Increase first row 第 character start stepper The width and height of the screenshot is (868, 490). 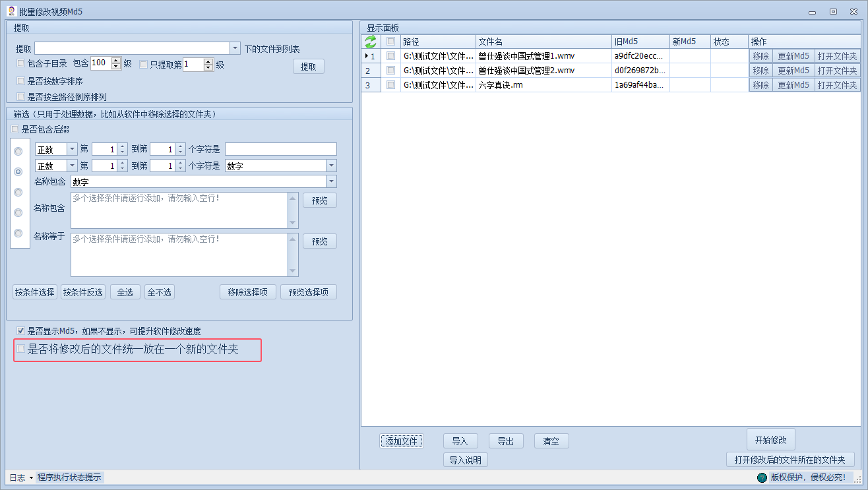(123, 146)
